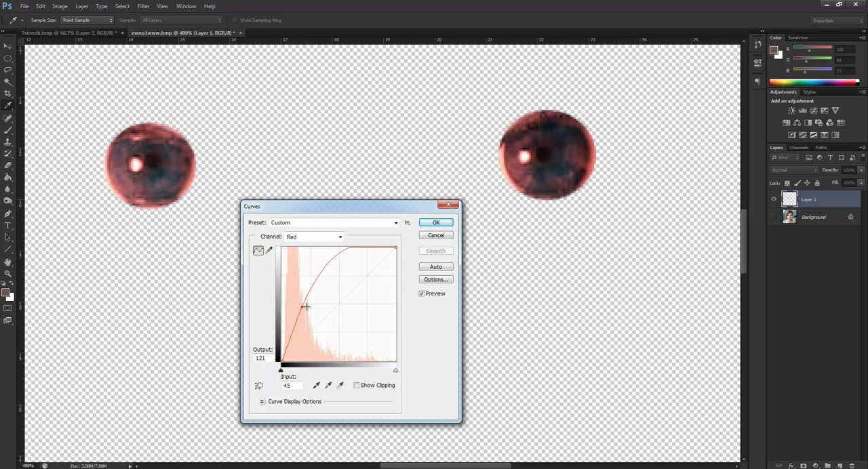Add a Curves adjustment from Adjustments panel

(813, 110)
